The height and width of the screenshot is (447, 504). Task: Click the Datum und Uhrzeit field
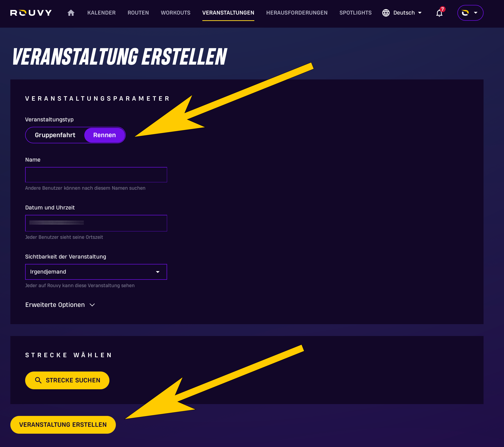pos(96,223)
